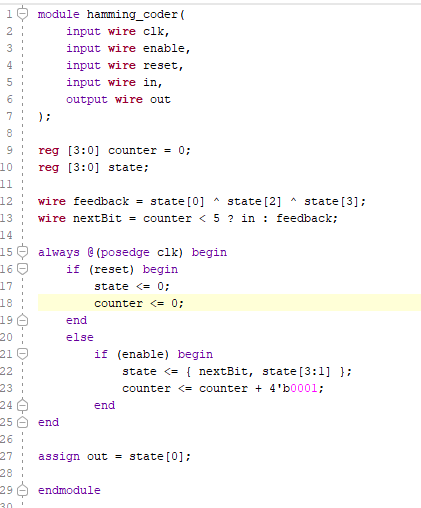
Task: Click line number 27 in the gutter
Action: [6, 456]
